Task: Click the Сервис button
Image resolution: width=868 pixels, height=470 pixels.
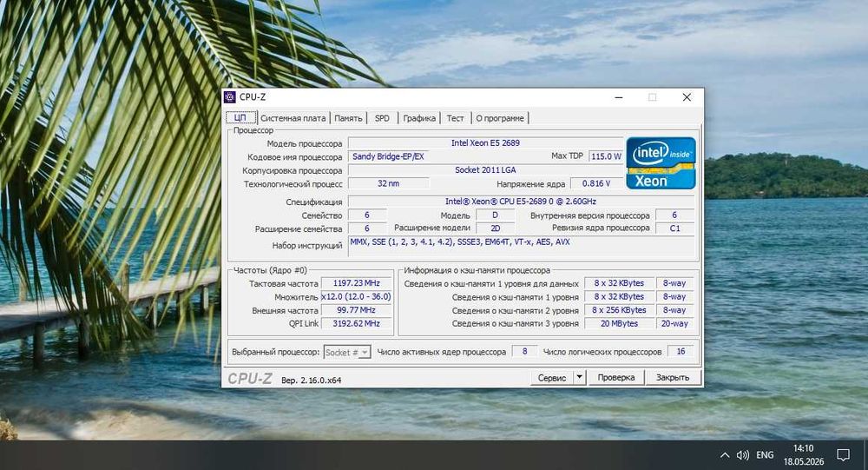Action: coord(552,377)
